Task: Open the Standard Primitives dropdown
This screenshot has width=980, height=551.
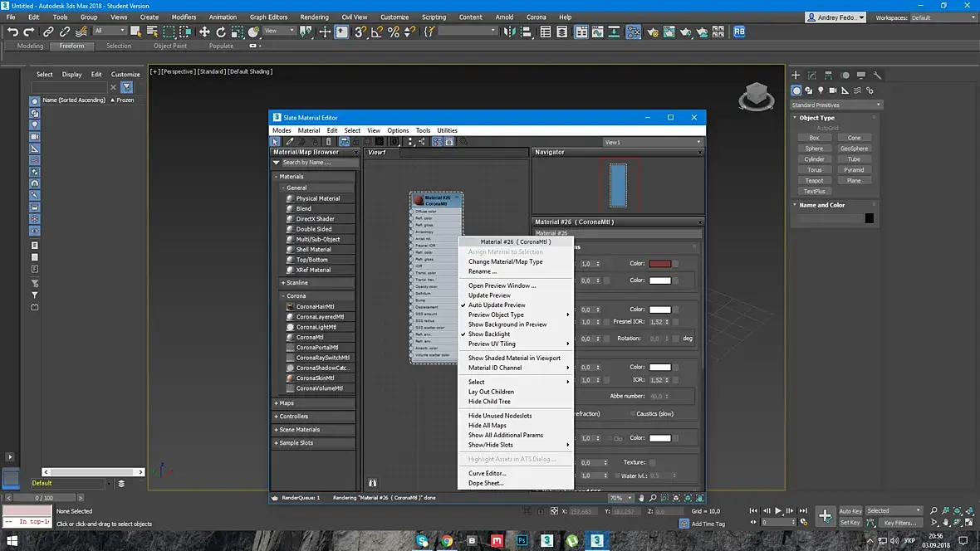Action: [x=835, y=105]
